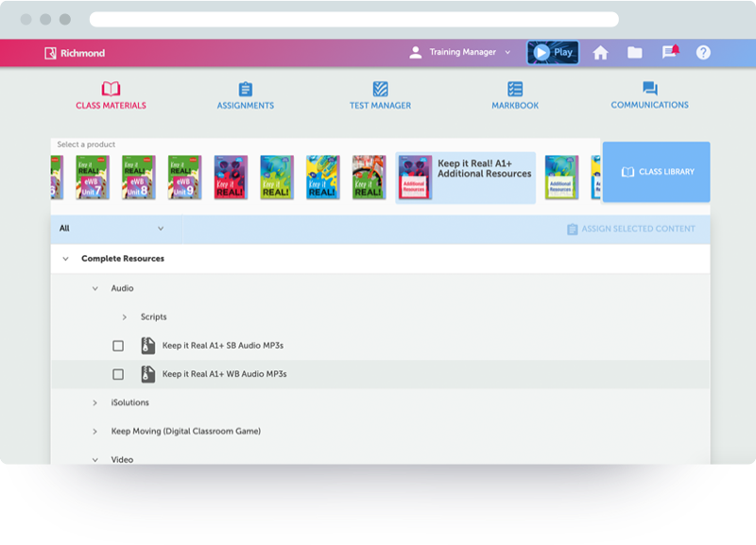
Task: Check Keep it Real A1+ SB Audio MP3s
Action: pyautogui.click(x=118, y=346)
